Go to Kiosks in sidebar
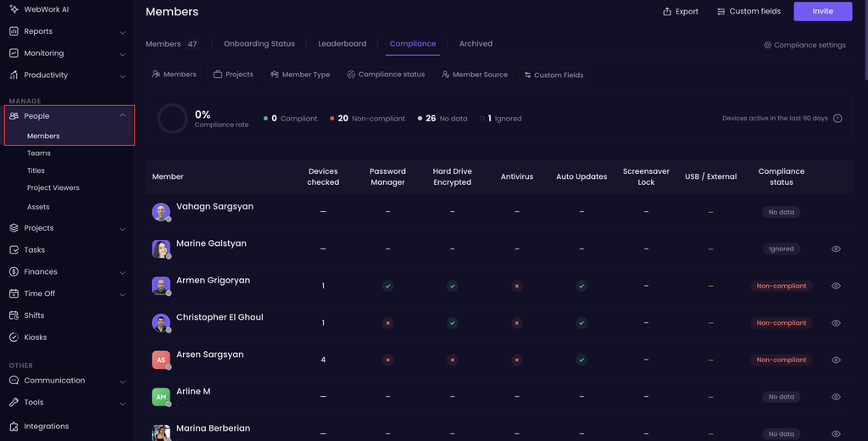The image size is (868, 441). coord(36,337)
